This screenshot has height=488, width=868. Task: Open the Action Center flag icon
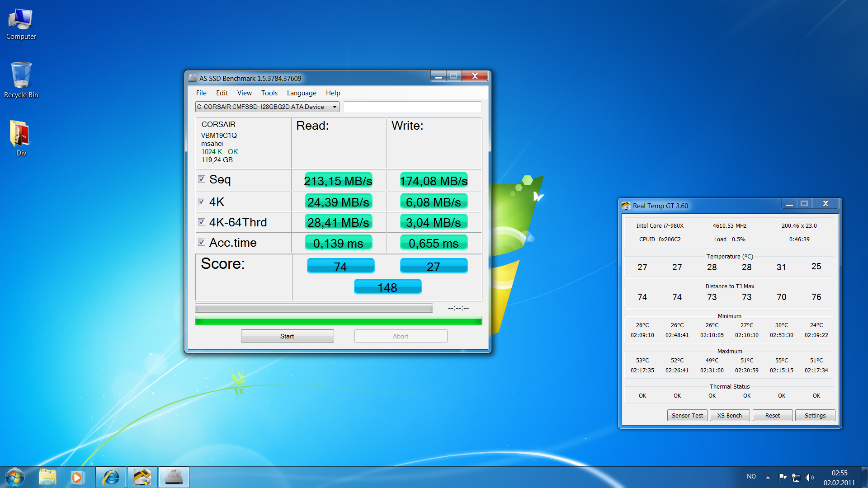[x=782, y=477]
